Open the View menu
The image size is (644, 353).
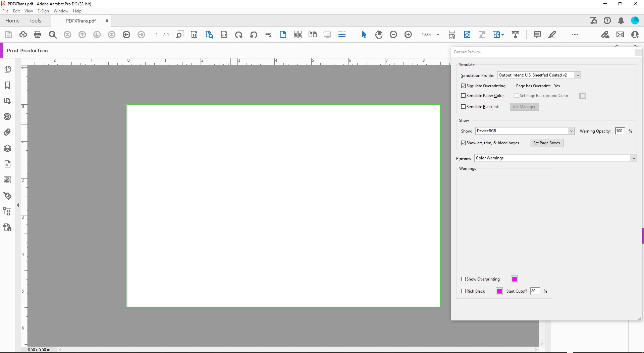click(29, 11)
